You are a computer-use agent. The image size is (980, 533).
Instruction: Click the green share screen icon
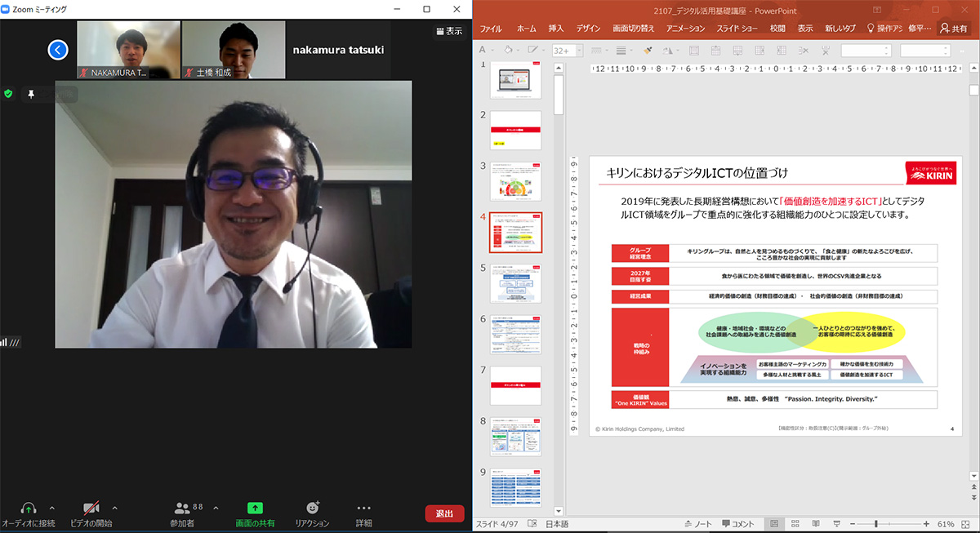255,508
